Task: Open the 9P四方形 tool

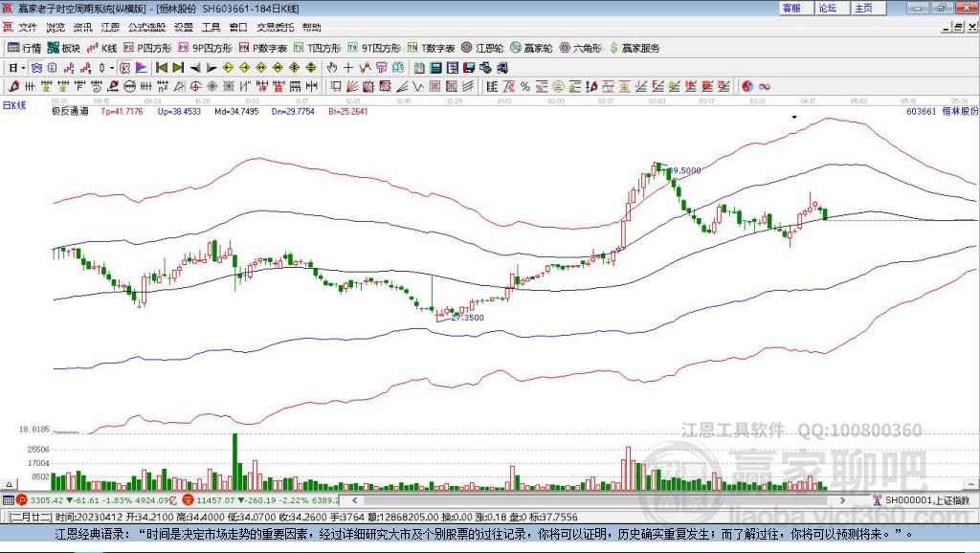Action: pos(205,48)
